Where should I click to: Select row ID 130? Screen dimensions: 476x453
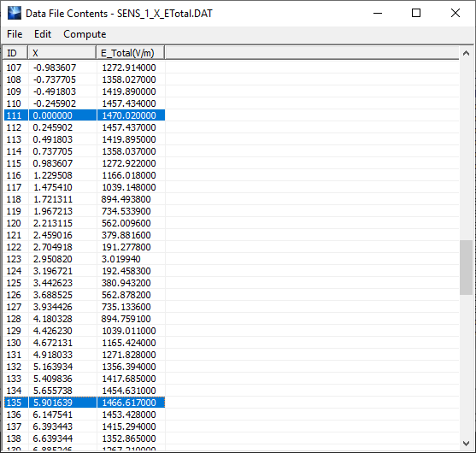tap(14, 343)
